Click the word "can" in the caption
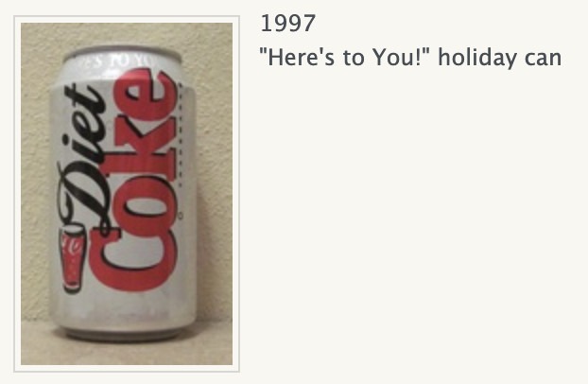 543,60
